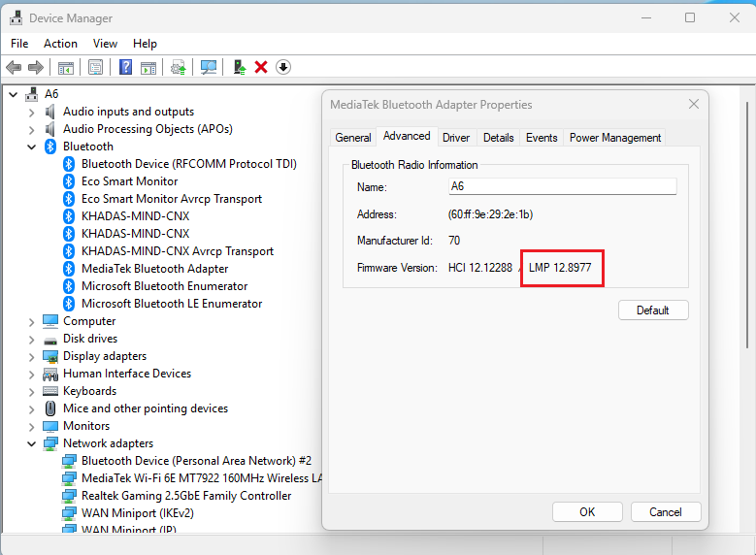Scan for hardware changes monitor icon
756x555 pixels.
coord(209,68)
